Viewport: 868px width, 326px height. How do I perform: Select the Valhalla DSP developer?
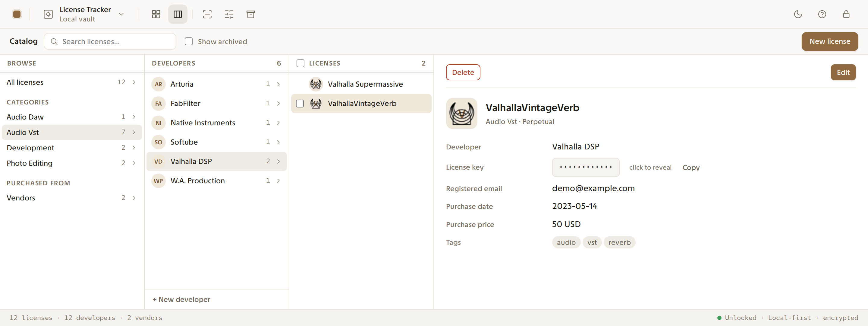coord(216,161)
